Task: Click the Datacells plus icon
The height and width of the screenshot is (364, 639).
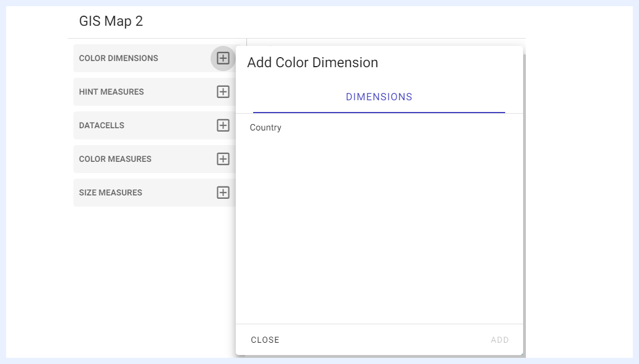Action: (223, 125)
